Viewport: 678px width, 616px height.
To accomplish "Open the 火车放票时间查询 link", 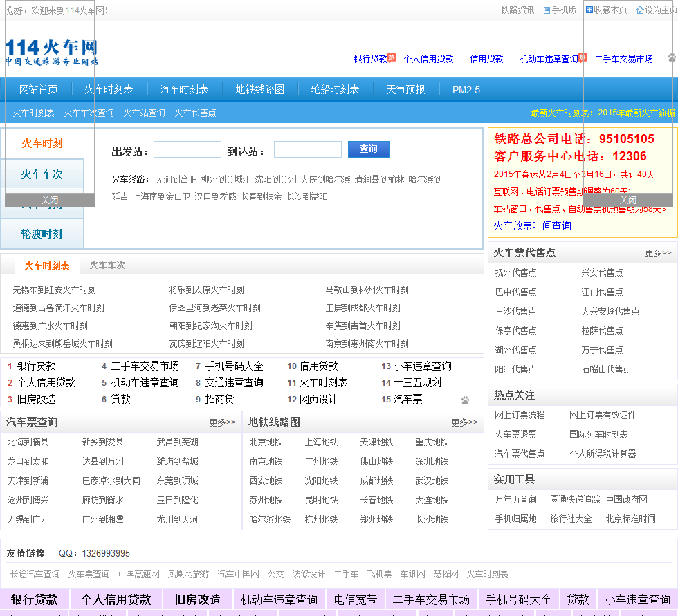I will point(532,225).
